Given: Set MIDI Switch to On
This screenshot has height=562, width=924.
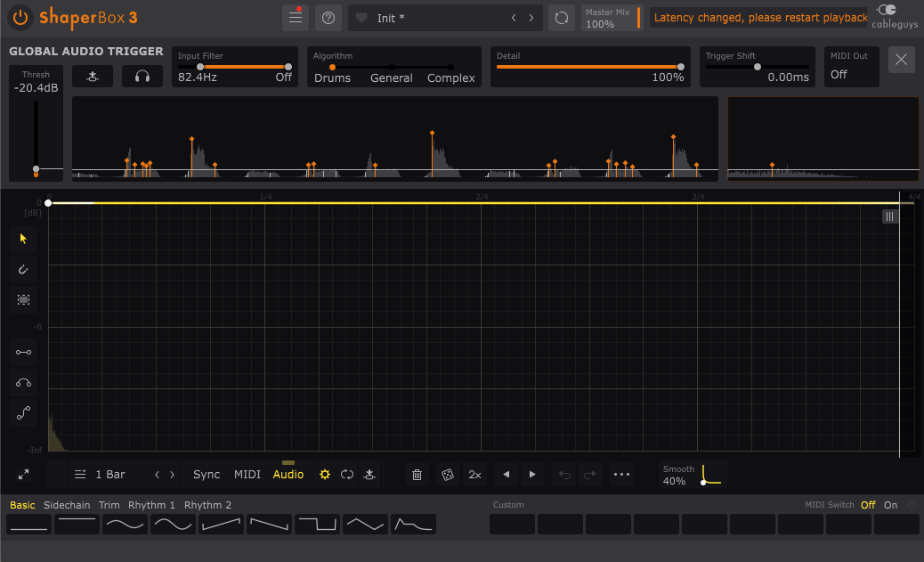Looking at the screenshot, I should tap(890, 505).
